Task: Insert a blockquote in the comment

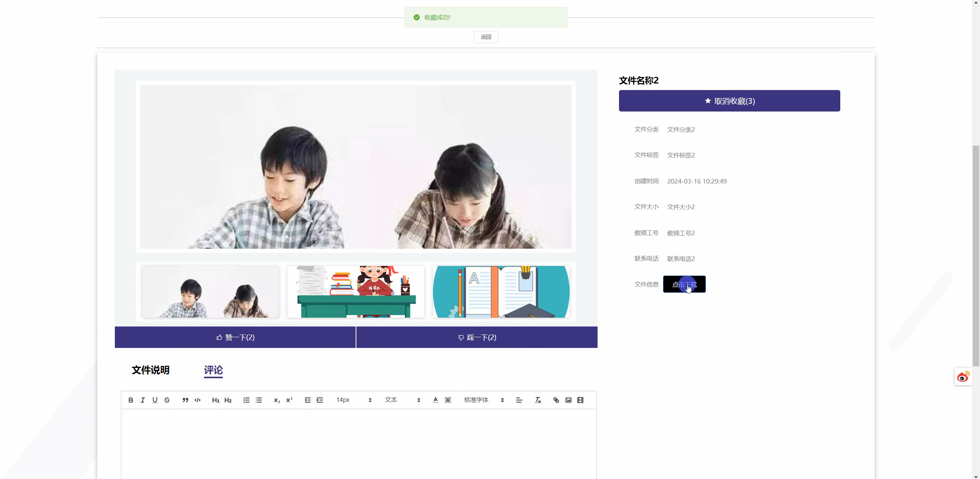Action: point(185,400)
